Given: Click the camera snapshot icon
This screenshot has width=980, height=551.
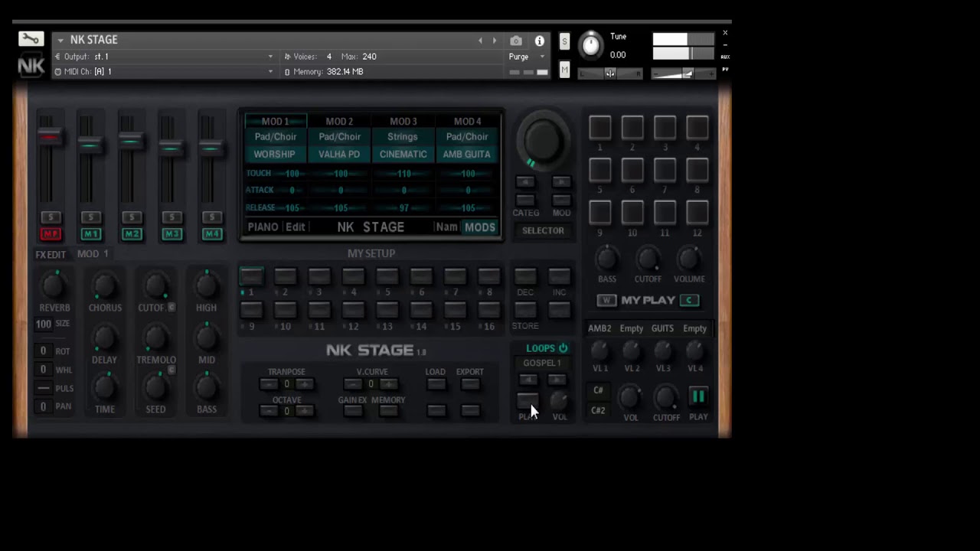Looking at the screenshot, I should 516,41.
